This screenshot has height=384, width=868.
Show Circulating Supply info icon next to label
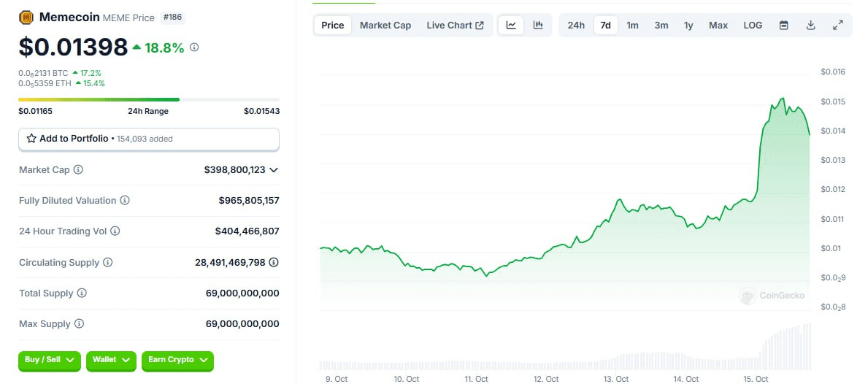tap(108, 262)
